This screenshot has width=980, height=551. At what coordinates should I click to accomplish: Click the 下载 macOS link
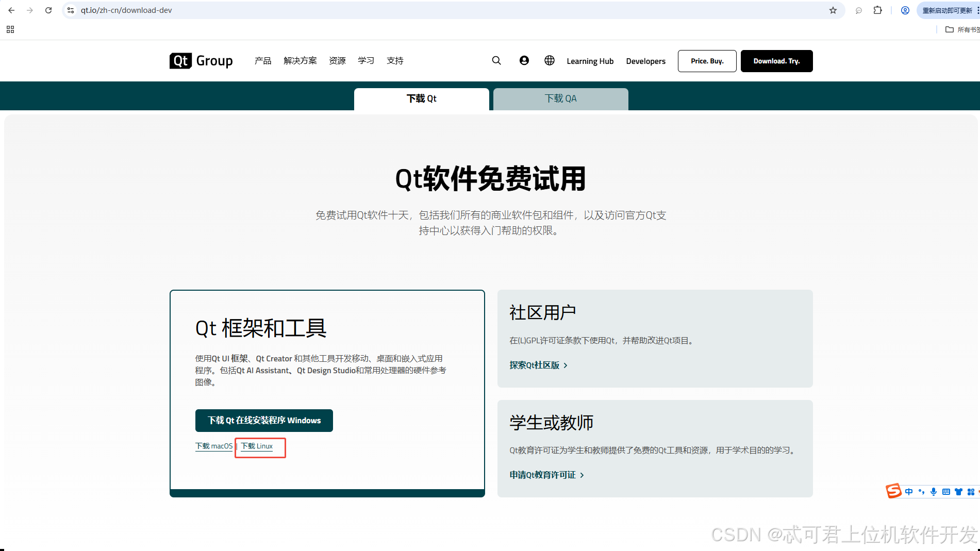(x=214, y=446)
